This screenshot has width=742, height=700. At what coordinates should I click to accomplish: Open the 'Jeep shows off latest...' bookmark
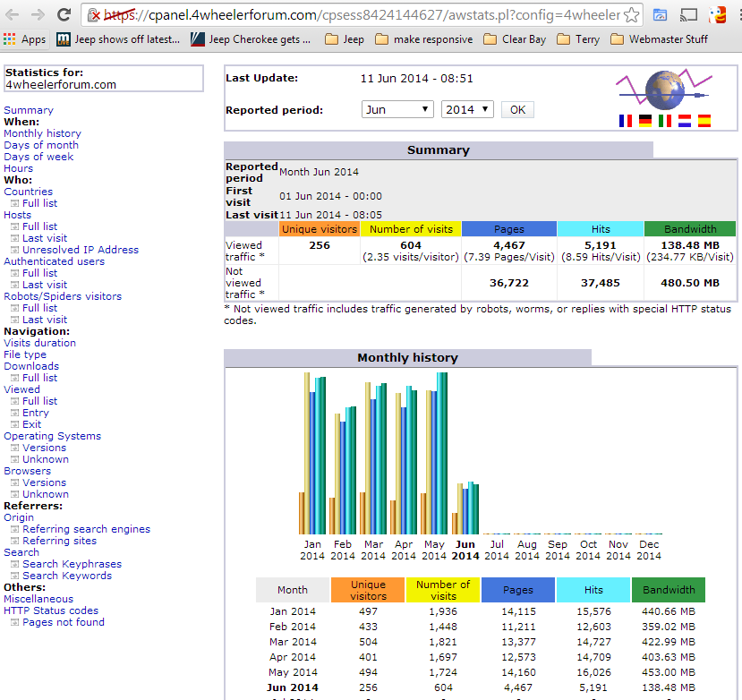tap(118, 39)
